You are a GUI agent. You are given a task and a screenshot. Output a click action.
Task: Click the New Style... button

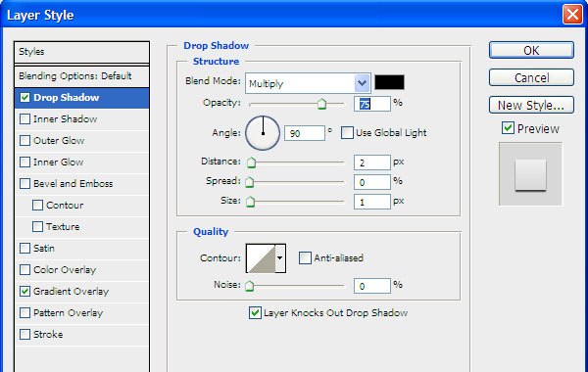pyautogui.click(x=531, y=105)
